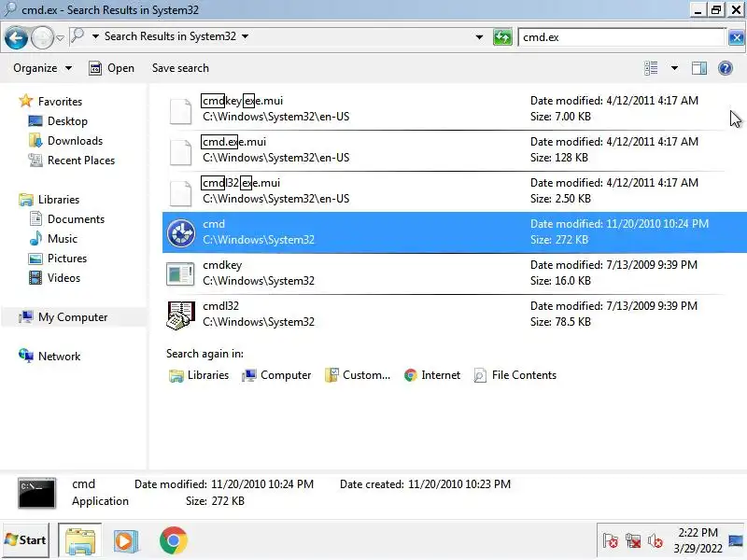Select the cmdkey result name text
This screenshot has height=560, width=747.
click(x=222, y=265)
